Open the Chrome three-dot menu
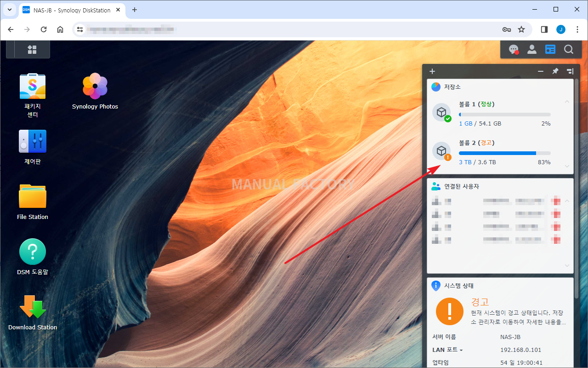Viewport: 588px width, 368px height. tap(577, 29)
